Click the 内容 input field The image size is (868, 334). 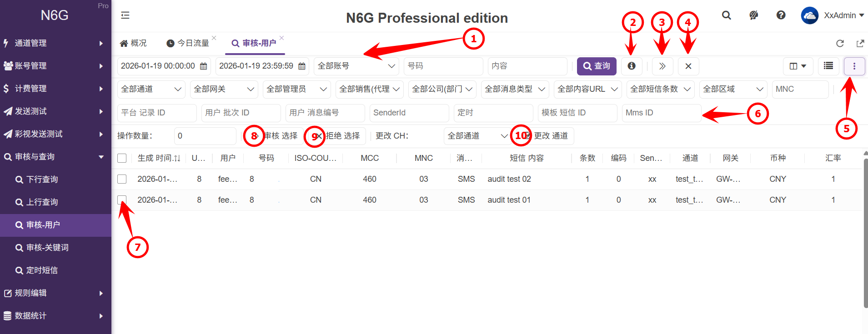coord(527,66)
